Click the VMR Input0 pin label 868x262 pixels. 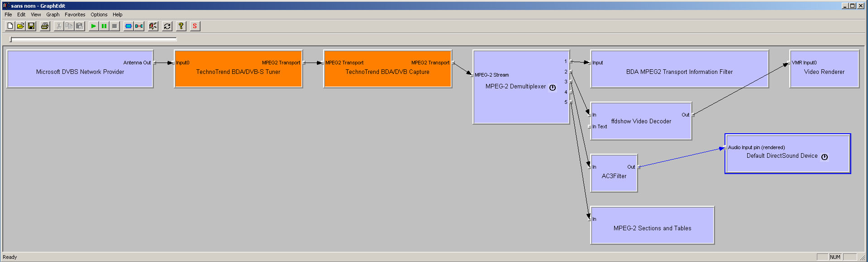804,63
